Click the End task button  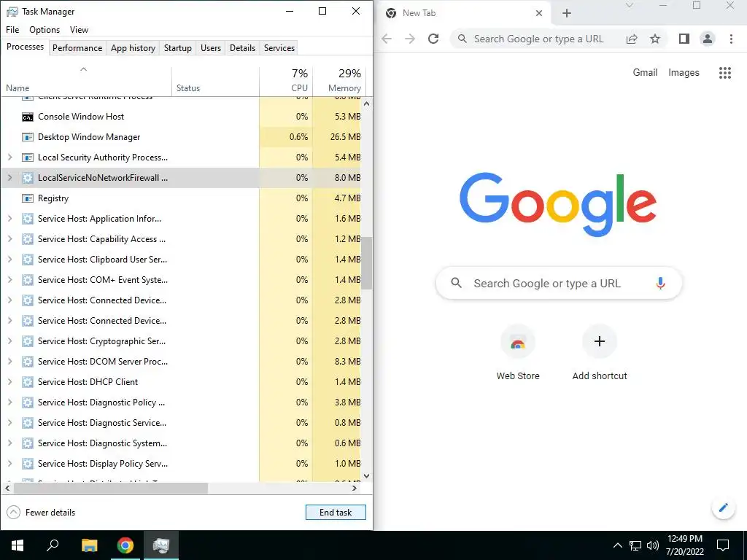pyautogui.click(x=336, y=513)
